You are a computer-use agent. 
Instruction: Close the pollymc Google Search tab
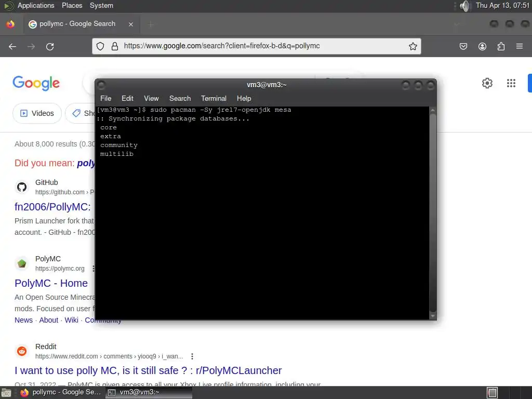click(x=131, y=24)
